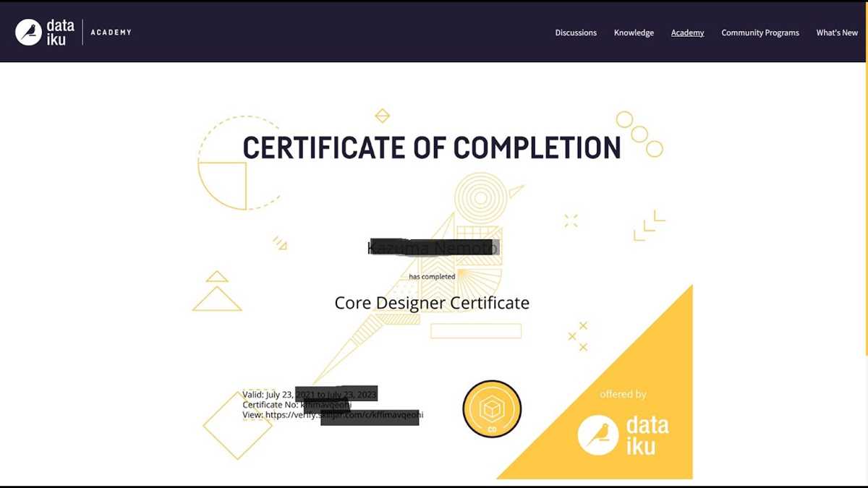Open the Discussions menu item
868x488 pixels.
pos(576,33)
